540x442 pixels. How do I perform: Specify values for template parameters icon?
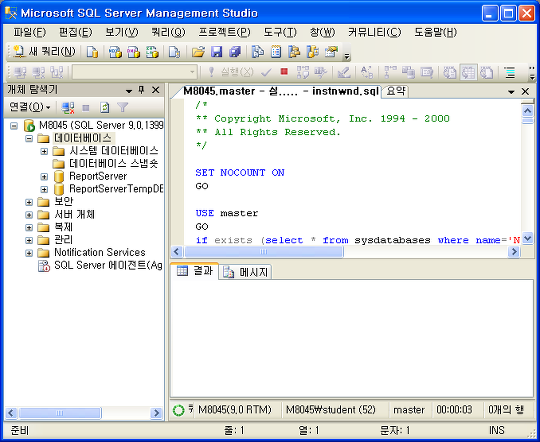tap(366, 72)
